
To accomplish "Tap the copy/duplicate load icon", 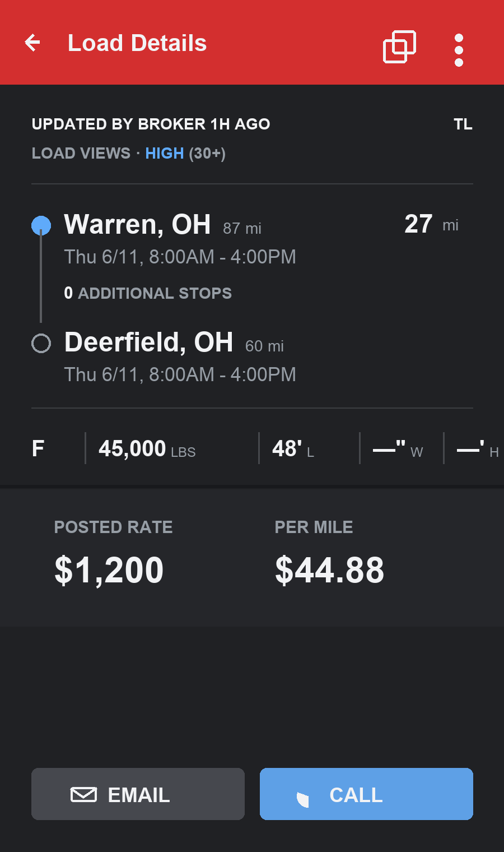I will click(399, 47).
